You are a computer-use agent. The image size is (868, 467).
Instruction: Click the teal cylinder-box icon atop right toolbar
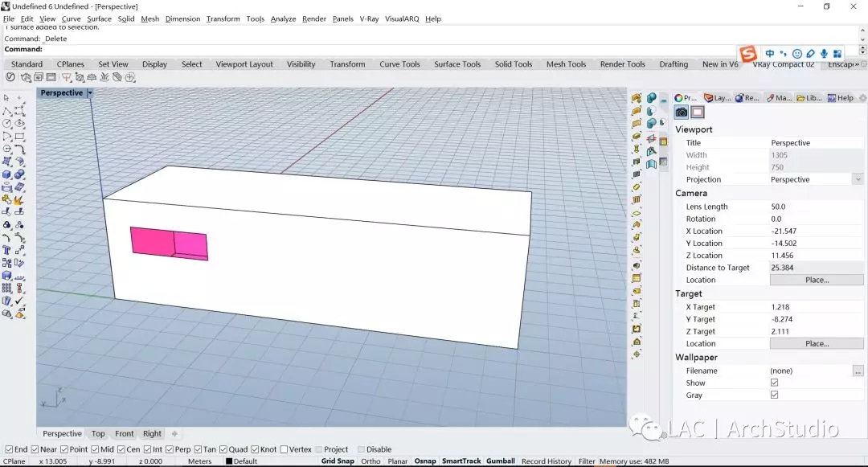[652, 98]
